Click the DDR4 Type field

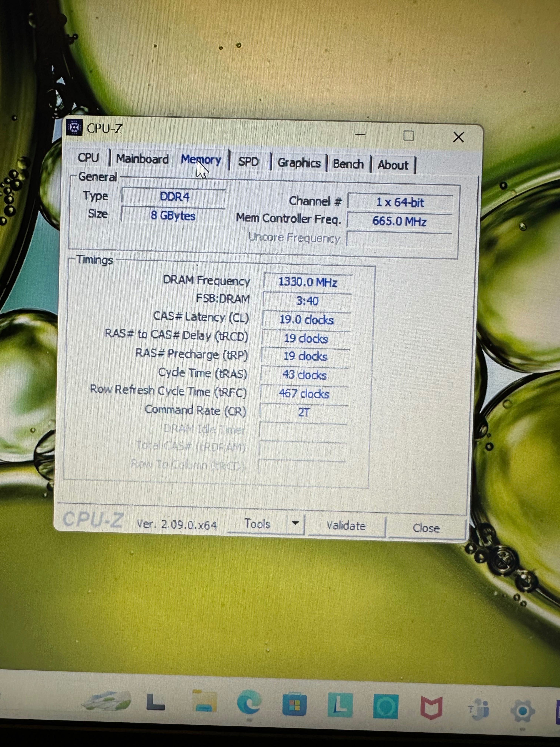(174, 197)
